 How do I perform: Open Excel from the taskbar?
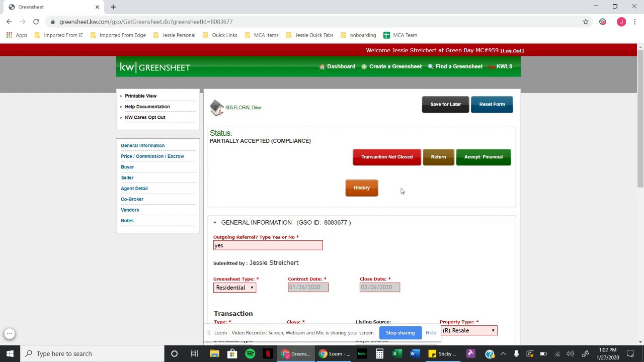tap(397, 354)
